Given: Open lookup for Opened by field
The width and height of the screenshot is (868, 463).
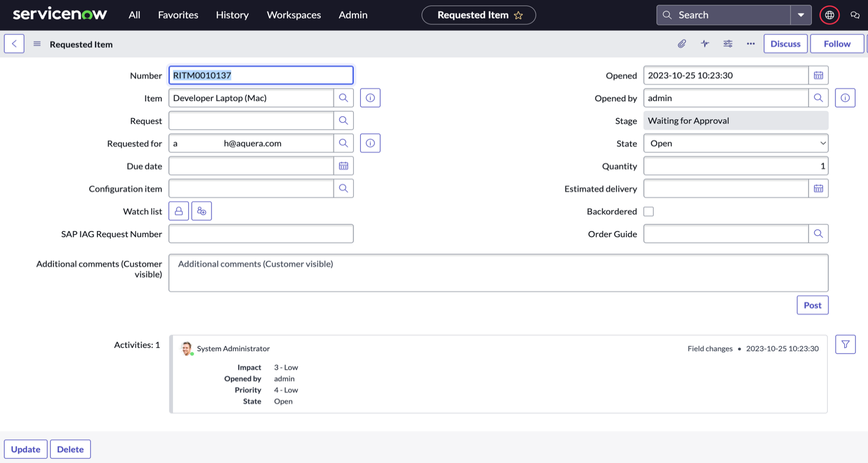Looking at the screenshot, I should (818, 98).
